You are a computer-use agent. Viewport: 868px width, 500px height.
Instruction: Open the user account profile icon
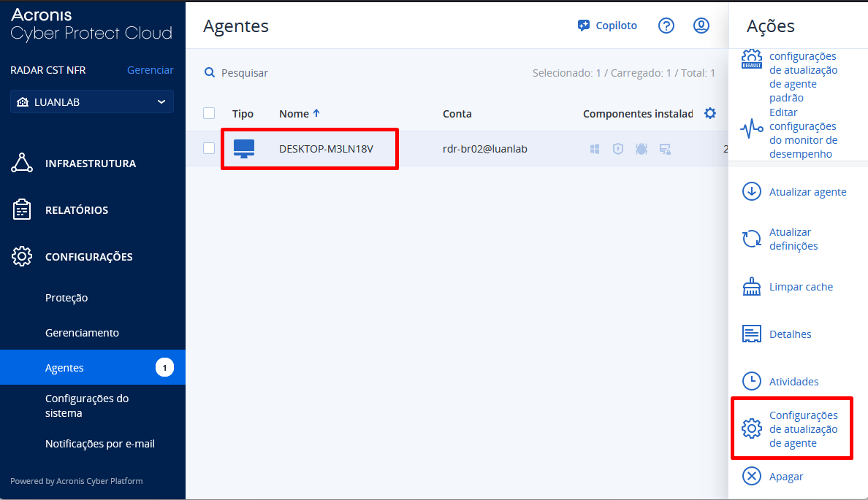701,26
